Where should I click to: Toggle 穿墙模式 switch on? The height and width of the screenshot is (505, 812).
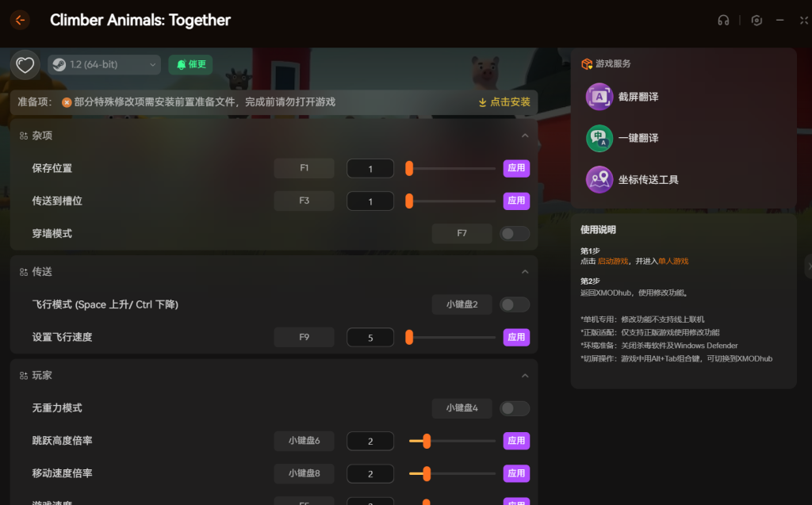coord(514,234)
